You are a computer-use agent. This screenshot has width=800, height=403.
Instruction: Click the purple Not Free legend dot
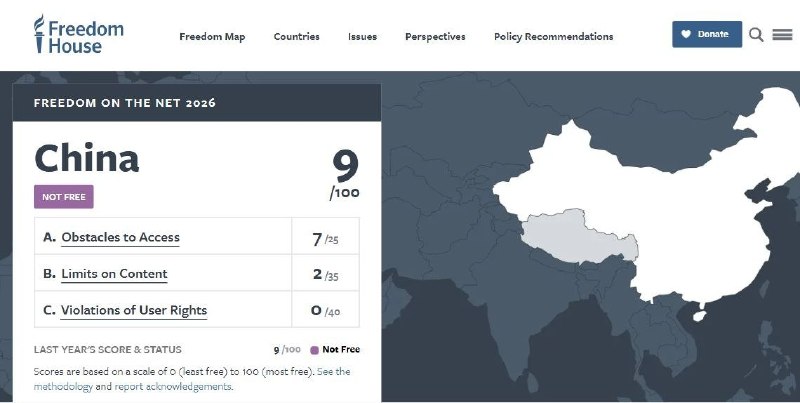[x=315, y=350]
